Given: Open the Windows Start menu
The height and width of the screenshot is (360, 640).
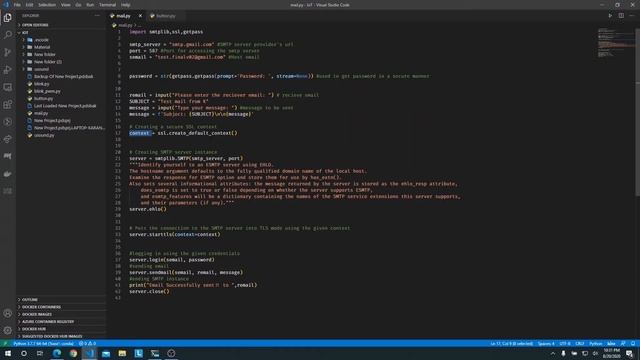Looking at the screenshot, I should [x=8, y=353].
